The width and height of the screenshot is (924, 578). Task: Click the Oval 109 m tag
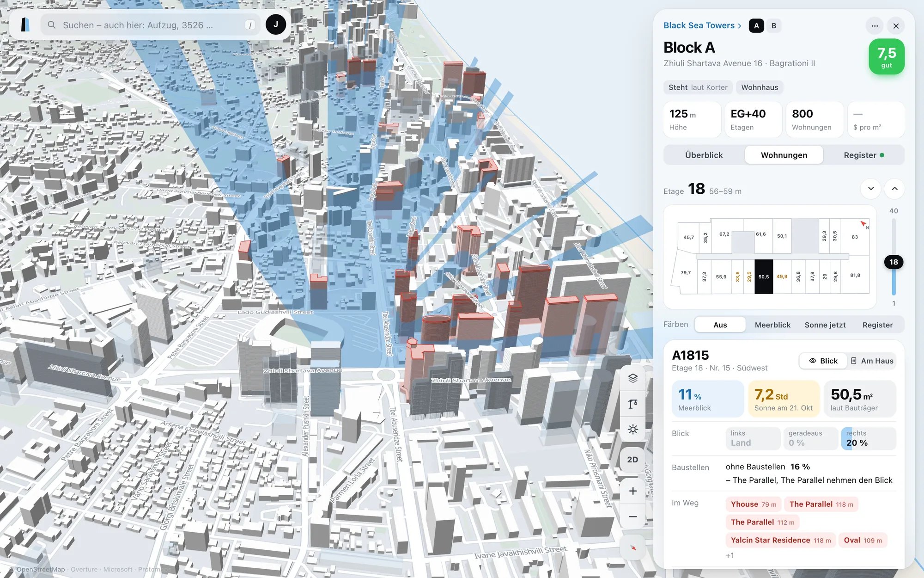tap(863, 540)
